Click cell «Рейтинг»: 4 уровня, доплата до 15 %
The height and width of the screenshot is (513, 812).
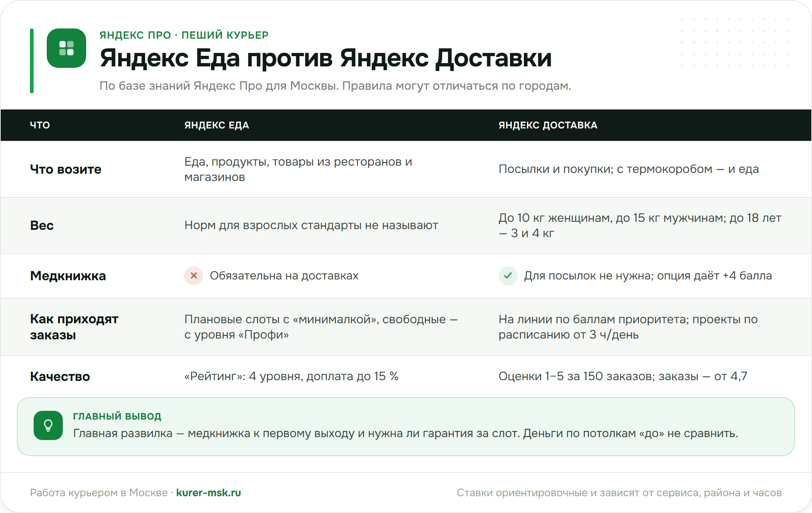coord(291,376)
